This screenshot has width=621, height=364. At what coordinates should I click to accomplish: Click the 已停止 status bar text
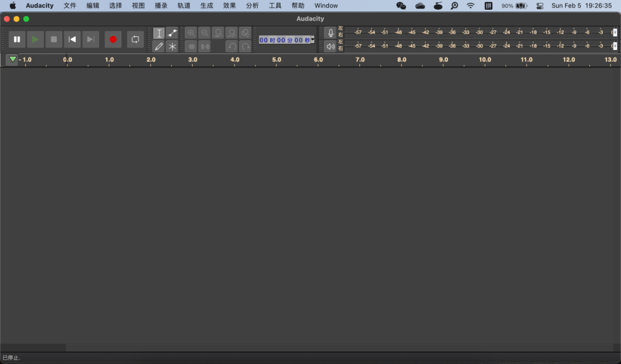(x=11, y=358)
